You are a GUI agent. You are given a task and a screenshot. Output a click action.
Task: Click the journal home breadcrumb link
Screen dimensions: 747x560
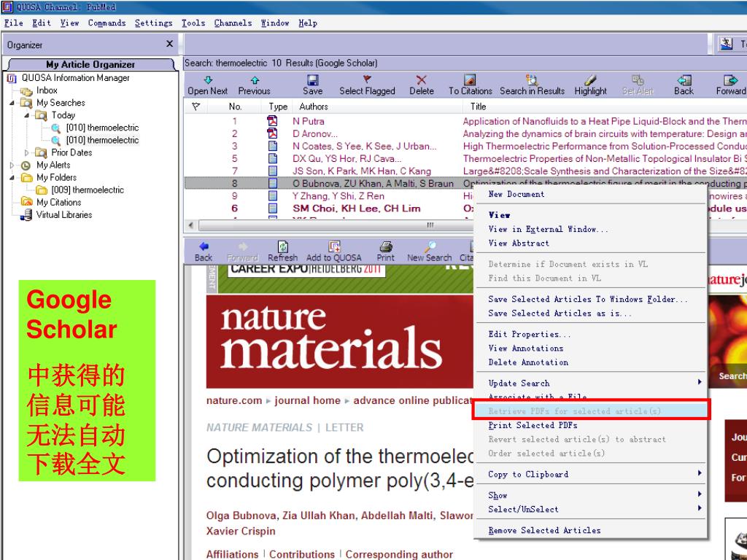(x=307, y=400)
